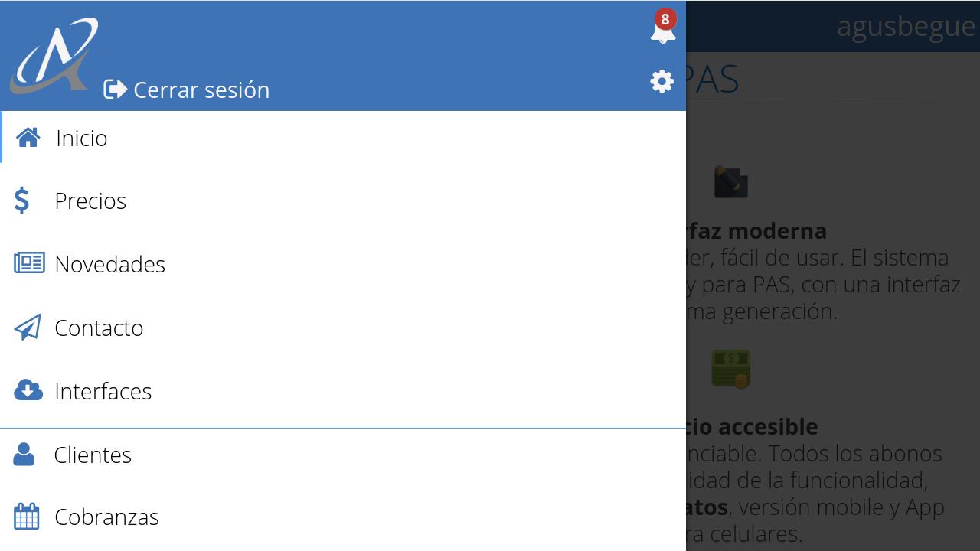
Task: Open the Contacto menu entry
Action: point(343,328)
